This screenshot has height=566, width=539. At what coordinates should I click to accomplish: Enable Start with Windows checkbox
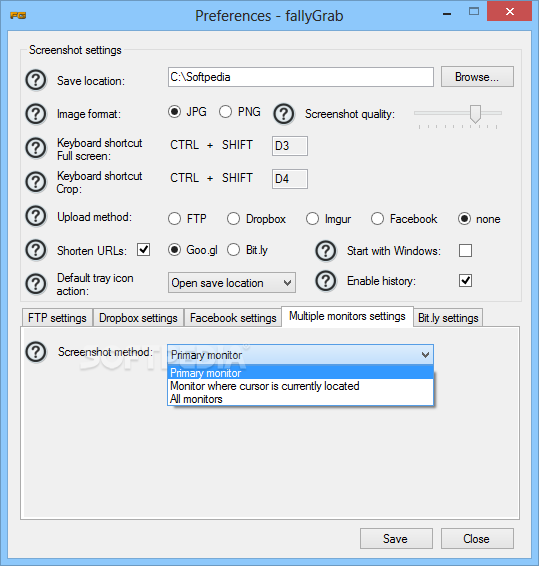[x=465, y=251]
